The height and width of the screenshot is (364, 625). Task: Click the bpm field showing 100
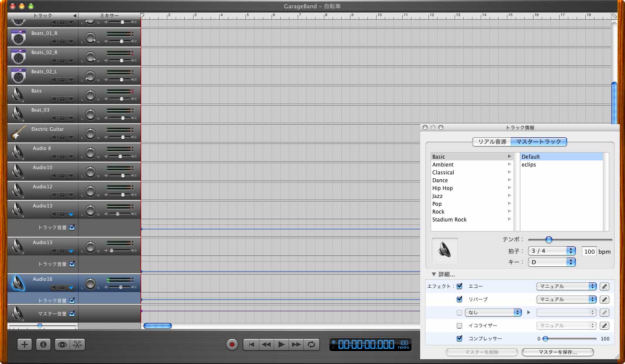(x=589, y=252)
